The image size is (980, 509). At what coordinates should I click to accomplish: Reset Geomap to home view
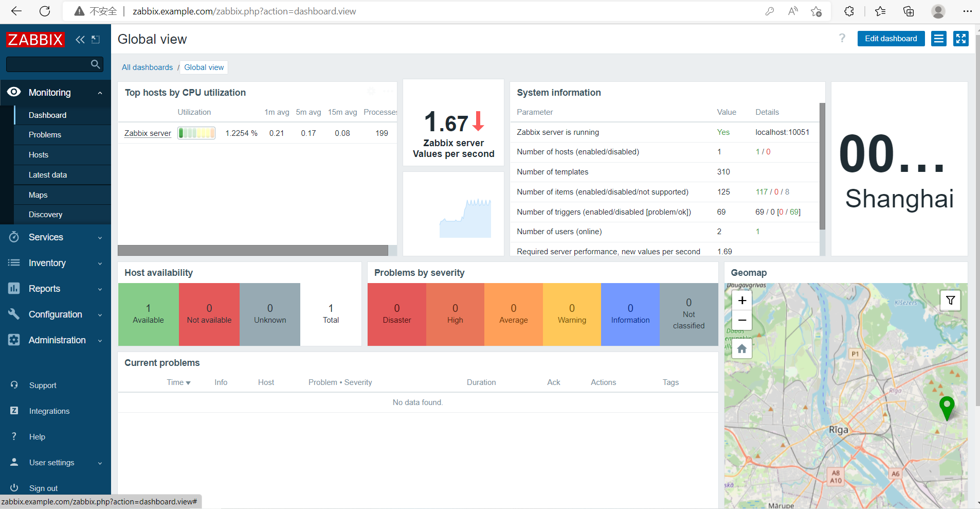pos(742,349)
